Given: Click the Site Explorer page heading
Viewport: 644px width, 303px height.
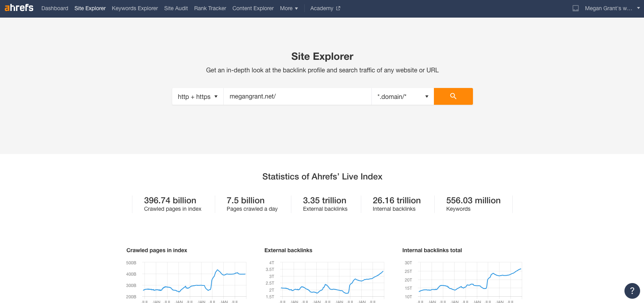Looking at the screenshot, I should [x=322, y=56].
